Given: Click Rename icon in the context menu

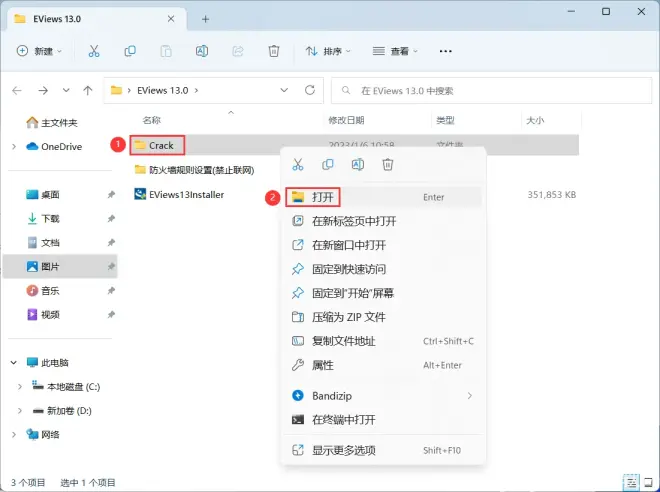Looking at the screenshot, I should click(358, 165).
